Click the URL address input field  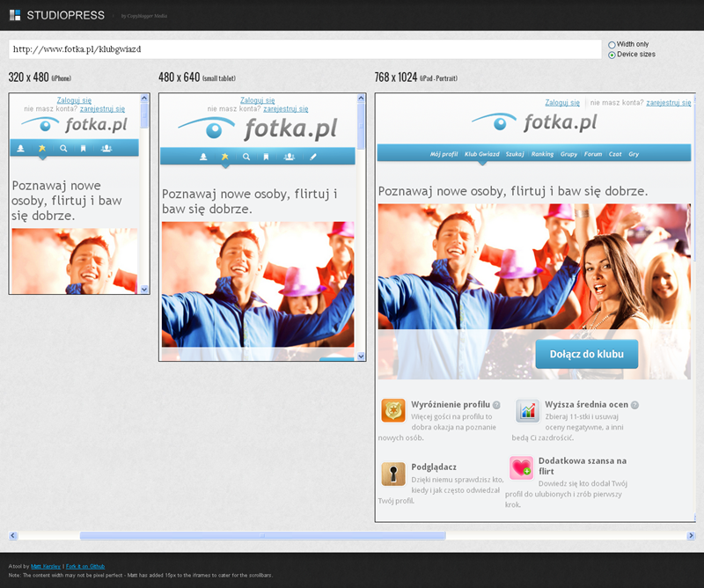point(304,49)
